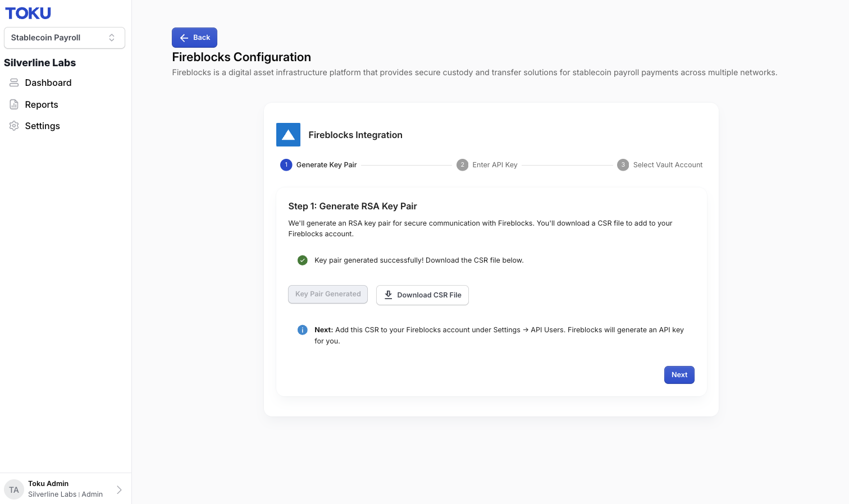Viewport: 849px width, 504px height.
Task: Click the Back button
Action: [x=194, y=38]
